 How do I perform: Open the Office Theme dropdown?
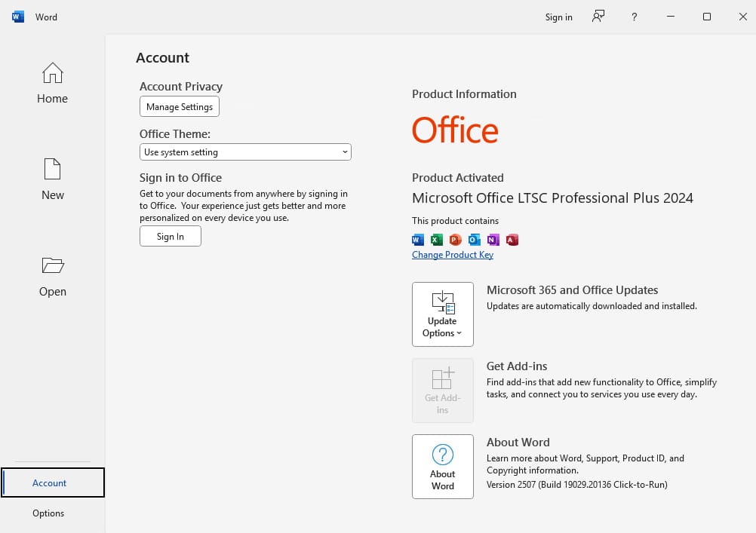coord(245,152)
